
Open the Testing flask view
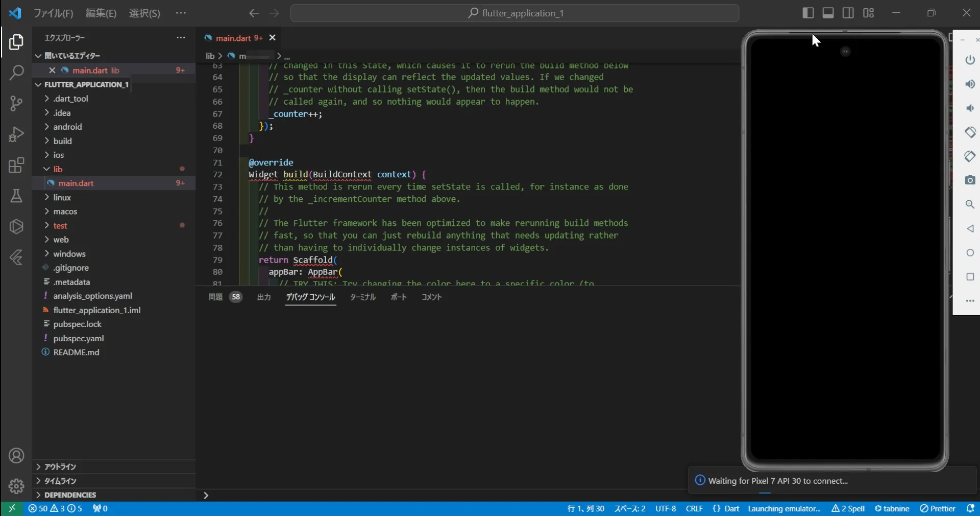coord(16,196)
